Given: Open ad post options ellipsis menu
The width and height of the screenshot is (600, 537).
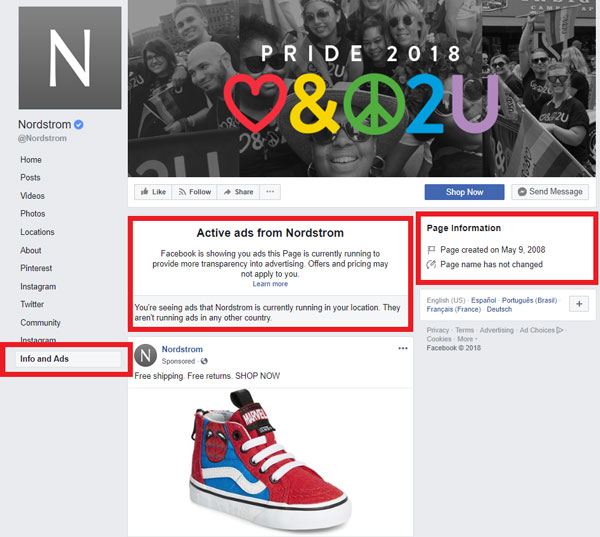Looking at the screenshot, I should (403, 348).
